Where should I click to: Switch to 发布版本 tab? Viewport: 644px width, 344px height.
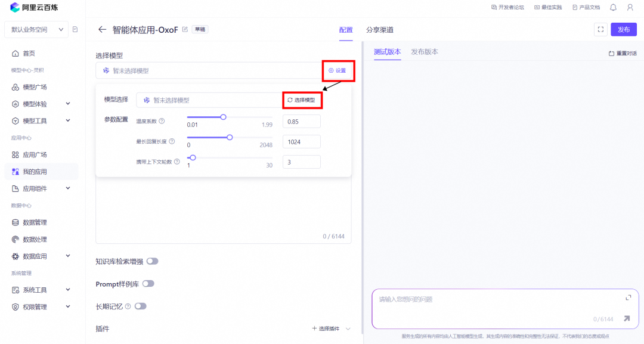(x=424, y=52)
